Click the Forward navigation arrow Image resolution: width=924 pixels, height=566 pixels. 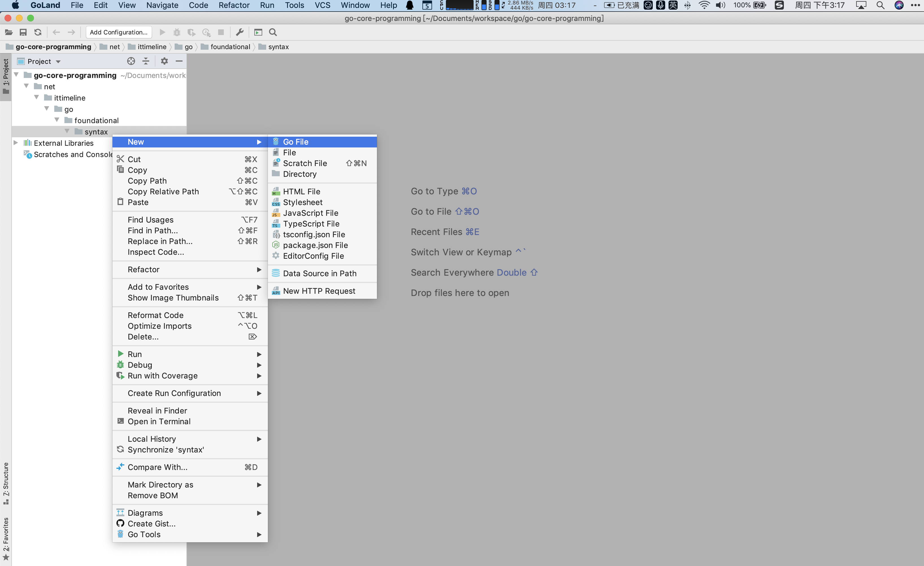[71, 32]
